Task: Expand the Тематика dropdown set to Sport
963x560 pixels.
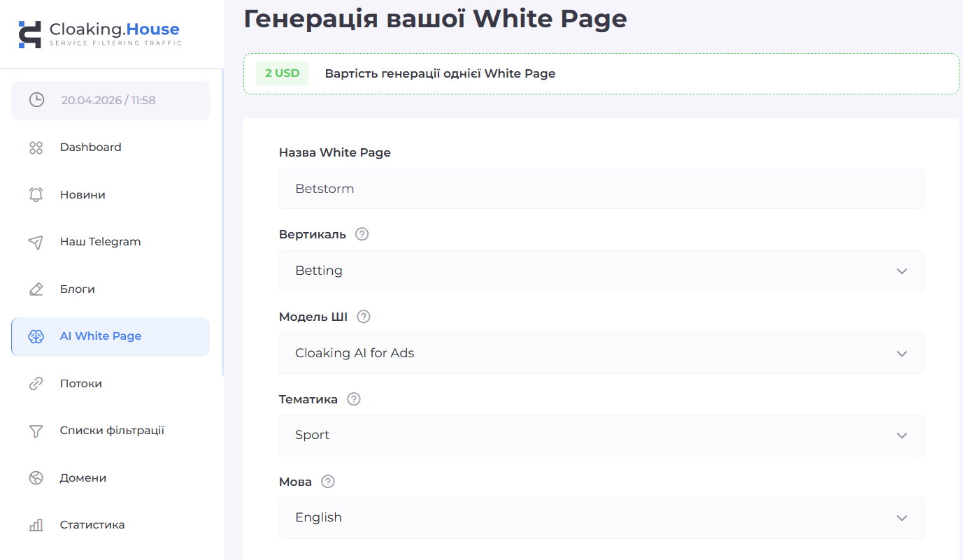Action: [600, 435]
